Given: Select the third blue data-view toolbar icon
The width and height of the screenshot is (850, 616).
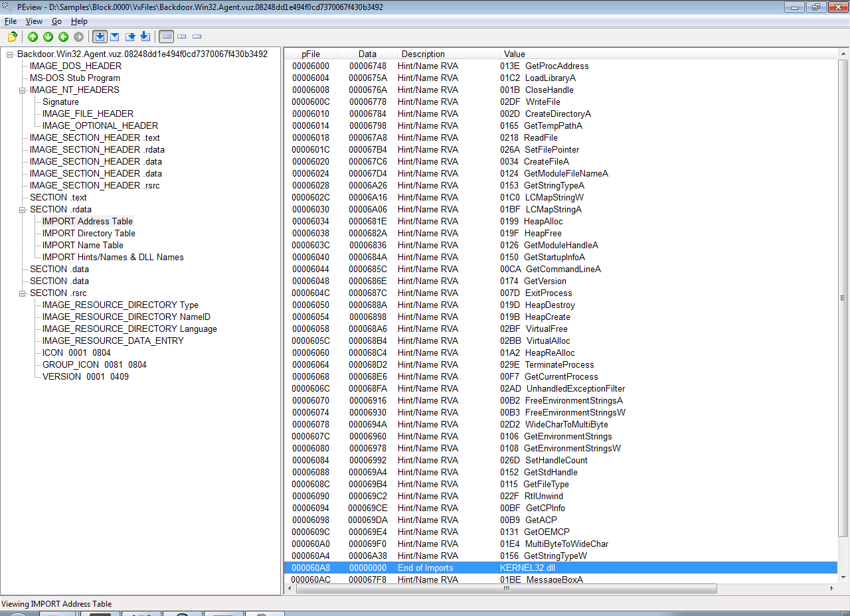Looking at the screenshot, I should point(131,37).
